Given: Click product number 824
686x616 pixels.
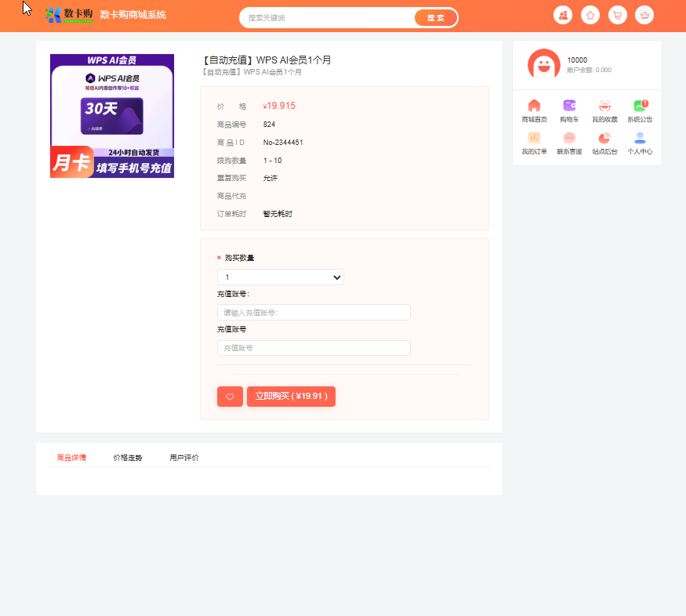Looking at the screenshot, I should tap(269, 125).
